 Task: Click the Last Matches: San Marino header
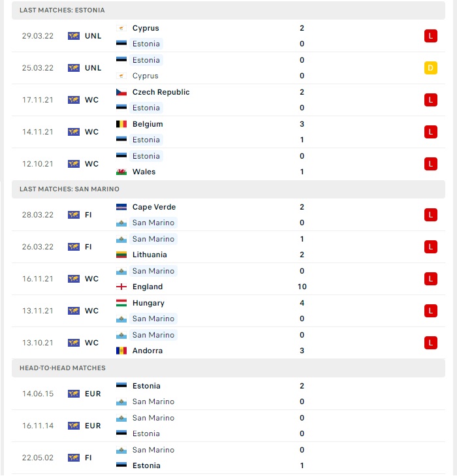(228, 189)
